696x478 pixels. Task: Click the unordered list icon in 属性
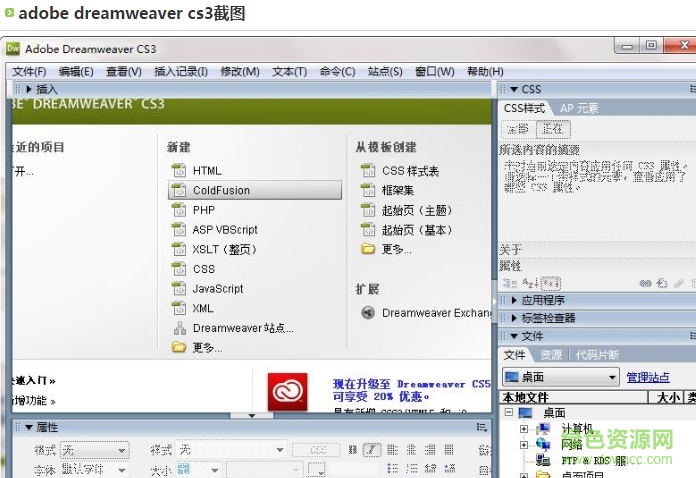[x=392, y=468]
